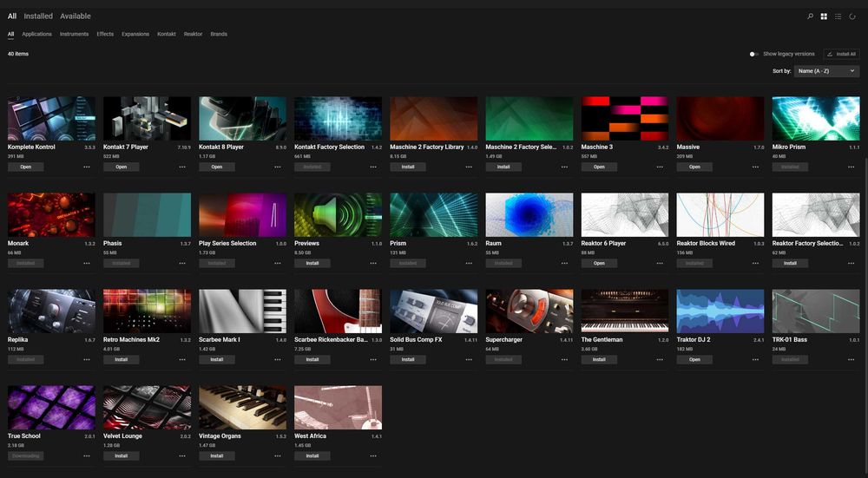Open Massive via its Open button
The image size is (868, 478).
(694, 167)
